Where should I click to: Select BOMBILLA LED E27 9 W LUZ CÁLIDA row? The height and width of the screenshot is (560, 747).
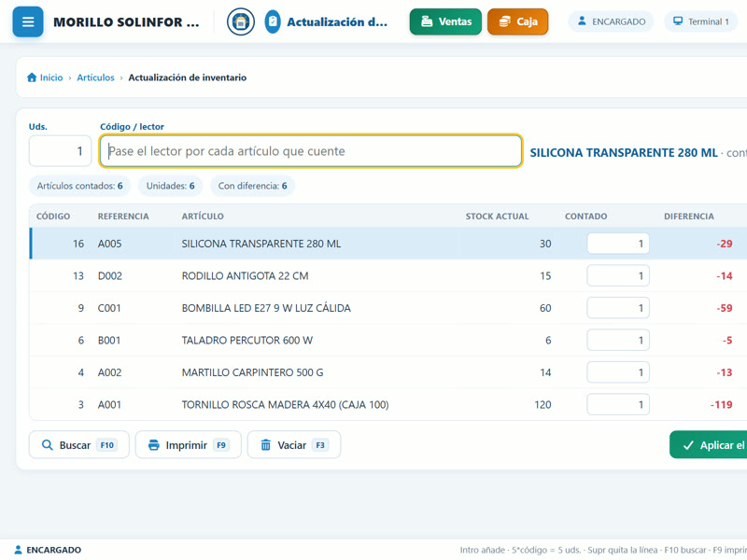[388, 308]
